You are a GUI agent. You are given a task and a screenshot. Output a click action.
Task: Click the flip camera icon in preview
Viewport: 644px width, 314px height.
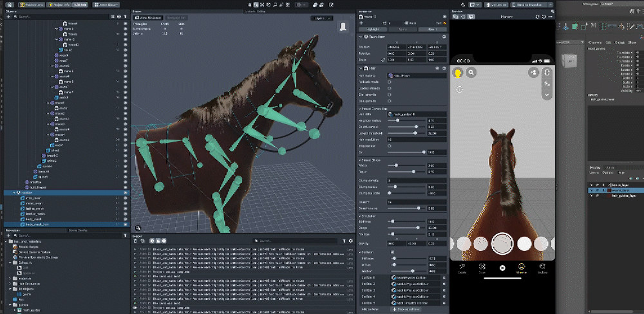[x=547, y=73]
